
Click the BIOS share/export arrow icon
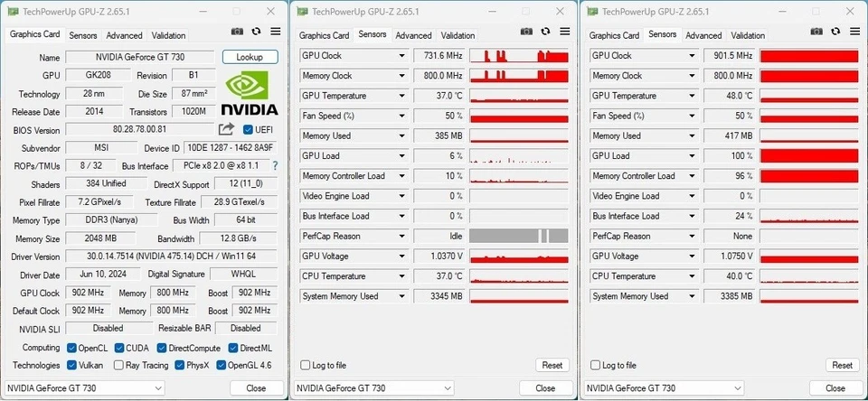coord(226,129)
